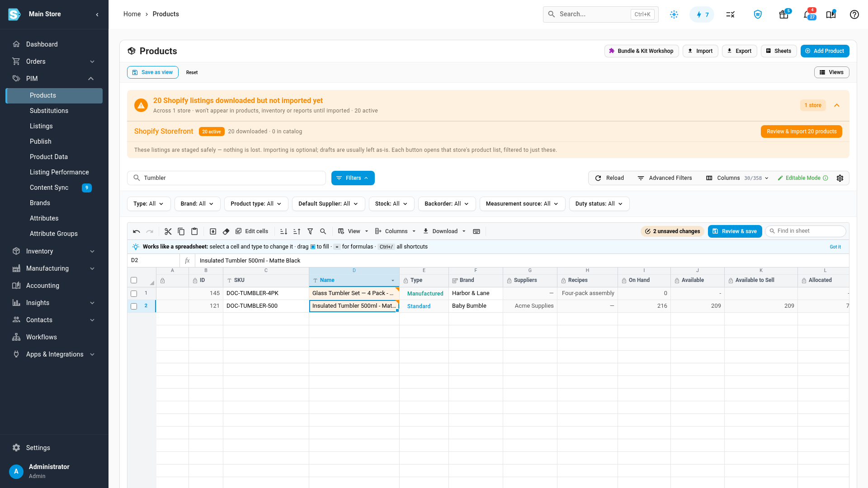Click the Find in sheet field
This screenshot has width=868, height=488.
point(805,231)
